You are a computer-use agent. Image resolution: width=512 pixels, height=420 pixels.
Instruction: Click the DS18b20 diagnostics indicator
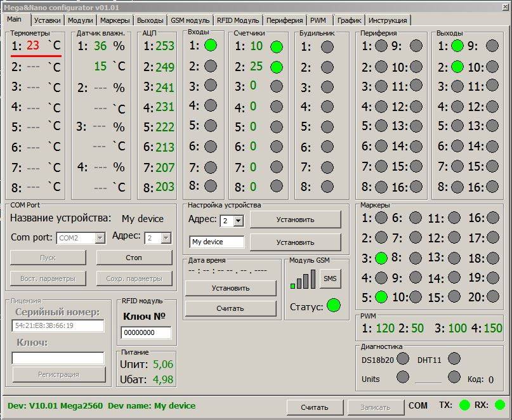coord(404,359)
